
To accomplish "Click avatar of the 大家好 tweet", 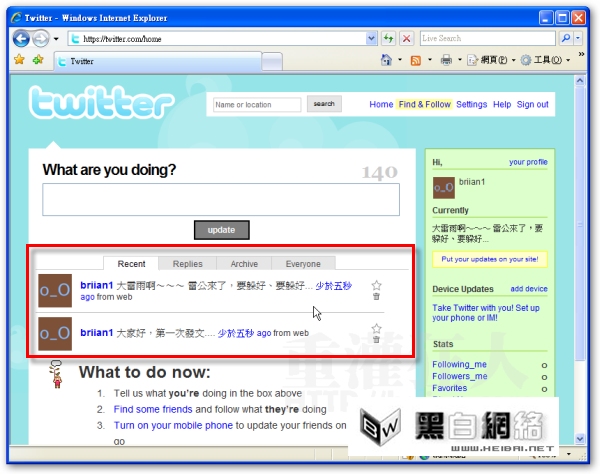I will [x=55, y=334].
